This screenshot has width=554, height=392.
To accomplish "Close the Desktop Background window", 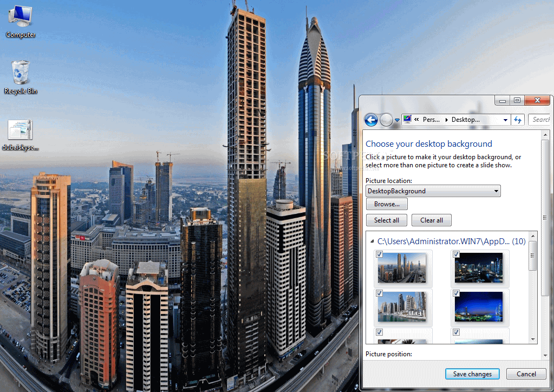I will click(x=537, y=101).
